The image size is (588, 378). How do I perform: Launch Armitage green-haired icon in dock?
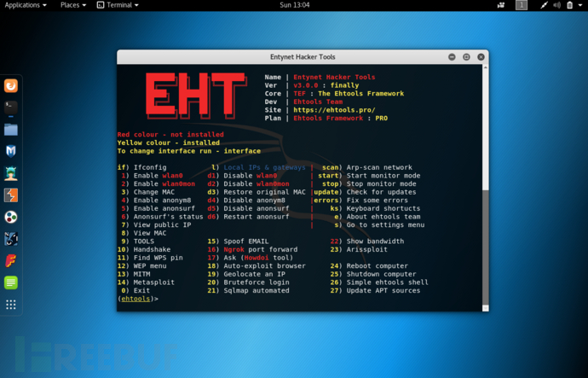pyautogui.click(x=11, y=173)
